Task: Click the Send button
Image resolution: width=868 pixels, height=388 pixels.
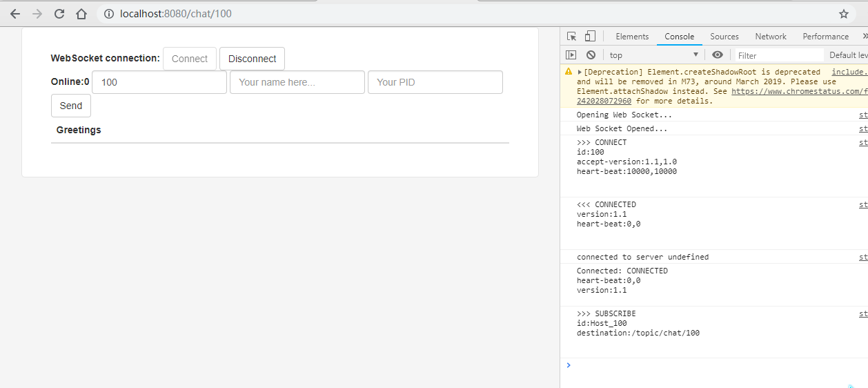Action: point(71,106)
